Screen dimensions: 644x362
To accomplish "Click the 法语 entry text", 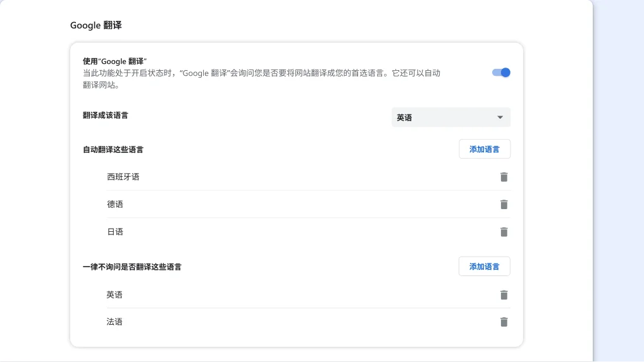I will (x=115, y=322).
